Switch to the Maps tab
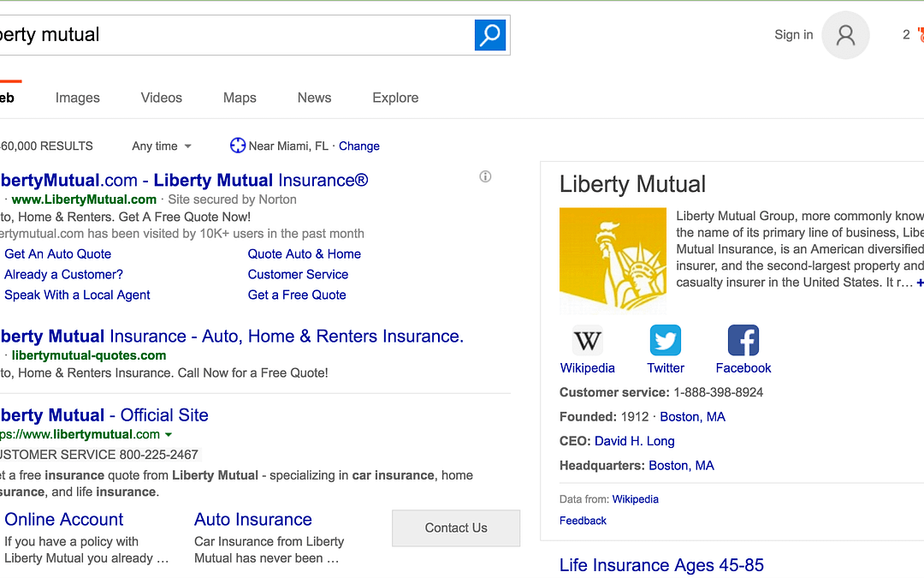 [x=240, y=98]
